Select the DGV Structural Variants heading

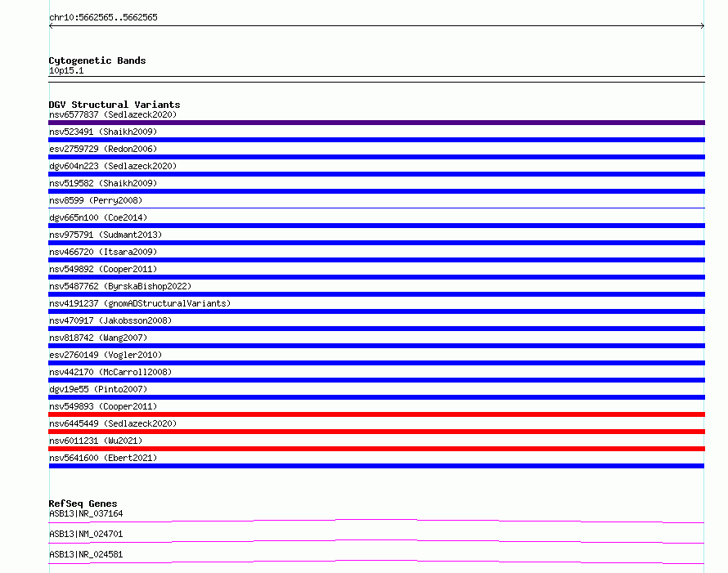115,105
